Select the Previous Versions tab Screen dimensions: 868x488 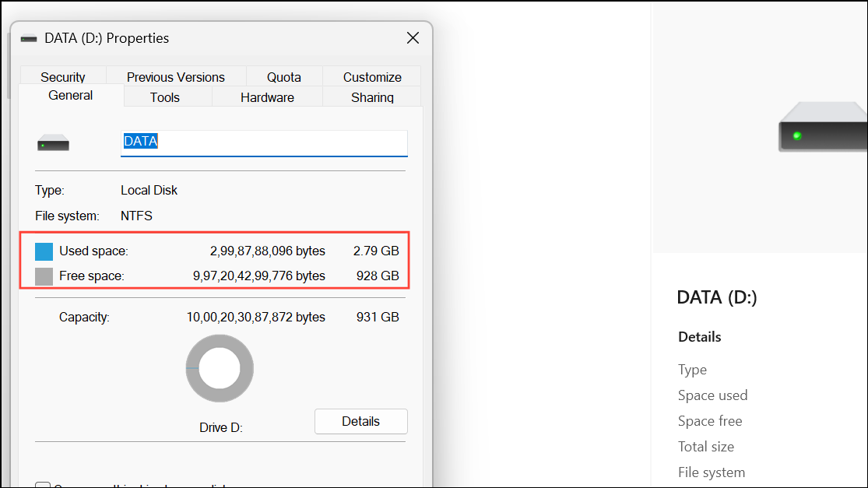coord(175,76)
